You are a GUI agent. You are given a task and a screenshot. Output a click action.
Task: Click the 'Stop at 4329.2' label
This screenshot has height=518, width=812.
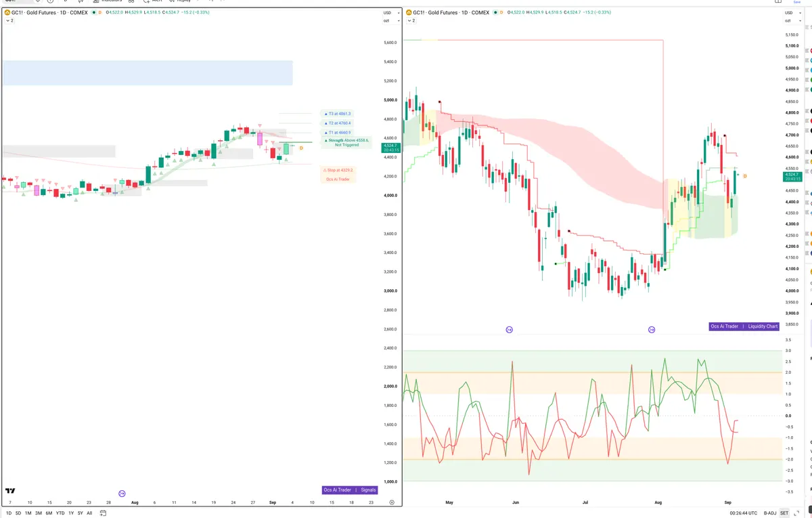tap(338, 170)
